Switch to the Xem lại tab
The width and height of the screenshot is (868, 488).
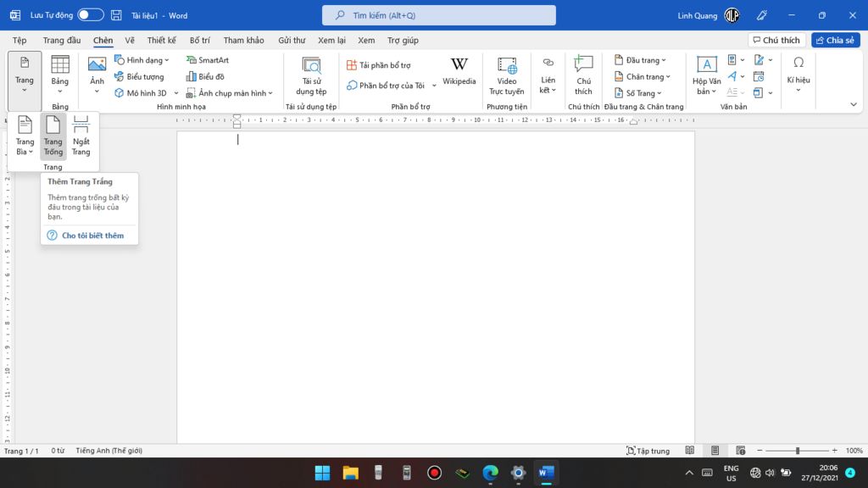click(331, 41)
